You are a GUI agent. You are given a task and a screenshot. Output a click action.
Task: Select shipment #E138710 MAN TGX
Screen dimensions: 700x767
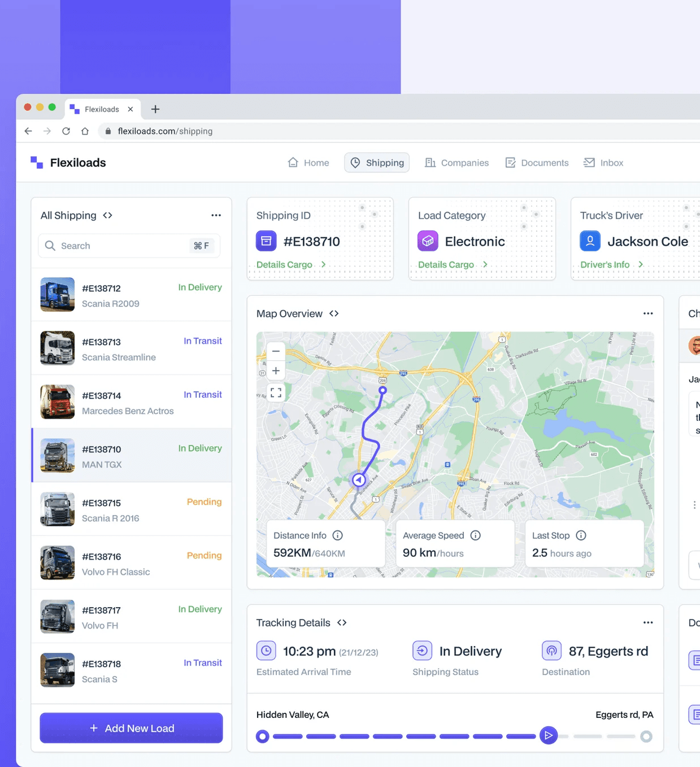pyautogui.click(x=131, y=455)
